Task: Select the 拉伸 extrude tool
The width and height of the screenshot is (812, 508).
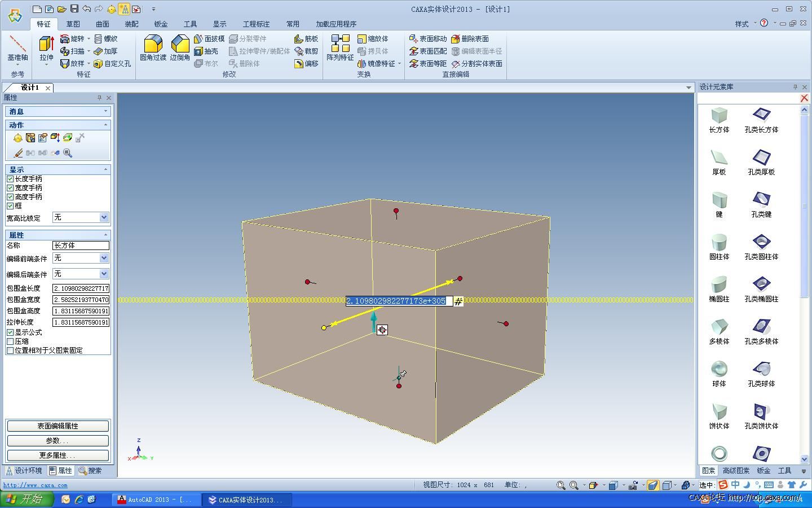Action: [x=46, y=48]
